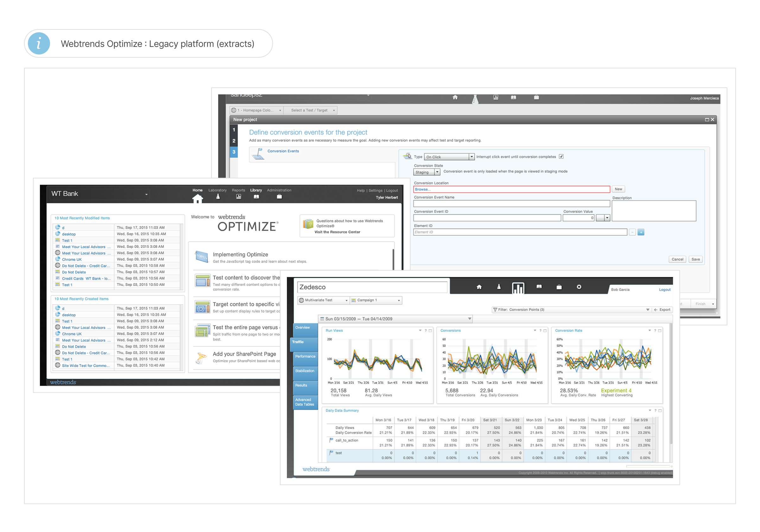Click the Description text area
760x532 pixels.
(x=654, y=211)
